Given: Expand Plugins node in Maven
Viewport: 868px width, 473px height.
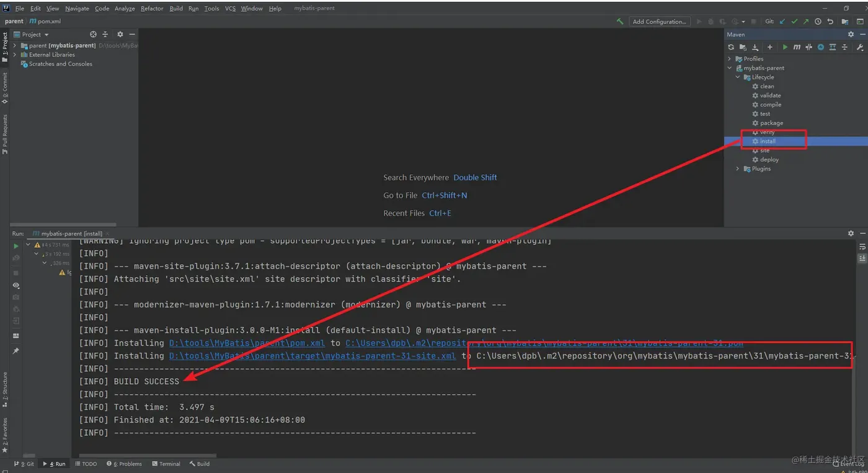Looking at the screenshot, I should pos(738,169).
